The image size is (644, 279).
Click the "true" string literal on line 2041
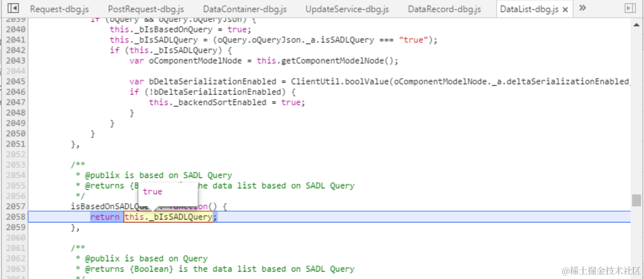[414, 40]
